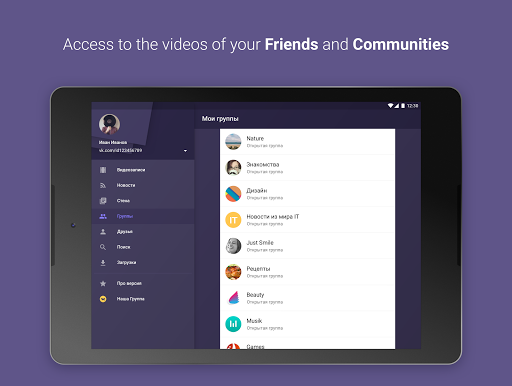Open the Beauty group

tap(307, 298)
